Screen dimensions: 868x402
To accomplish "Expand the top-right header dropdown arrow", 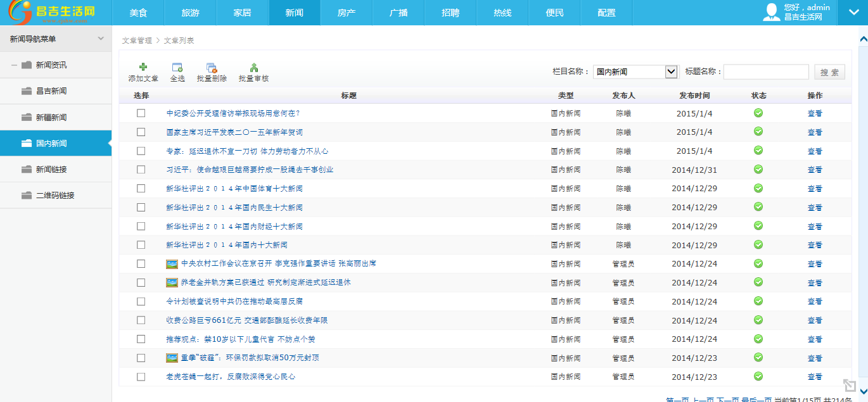I will tap(852, 12).
